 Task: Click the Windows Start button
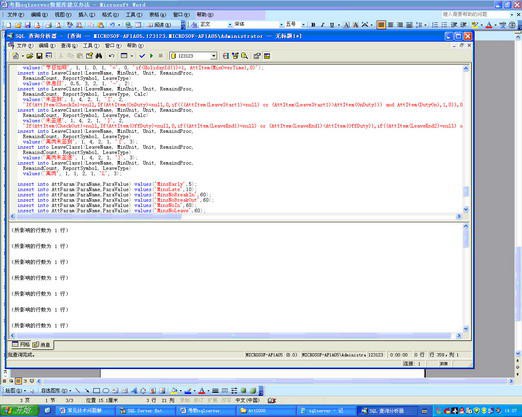click(x=20, y=411)
